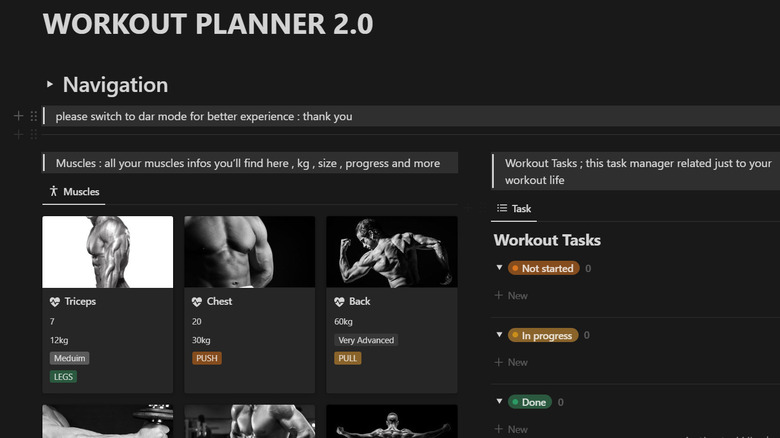Select the Task view tab

click(515, 209)
